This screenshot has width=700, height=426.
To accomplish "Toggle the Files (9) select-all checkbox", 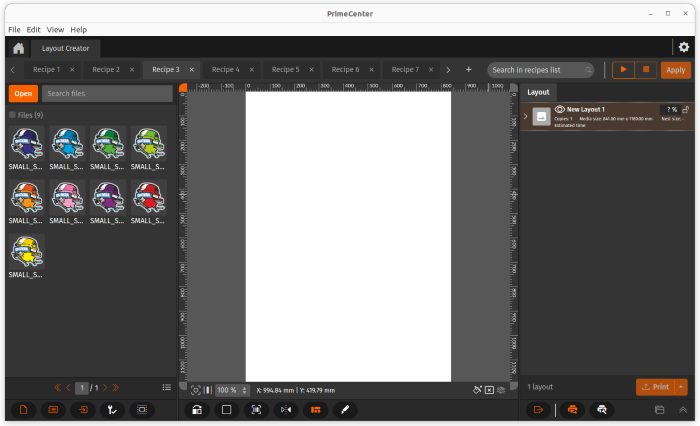I will tap(12, 115).
